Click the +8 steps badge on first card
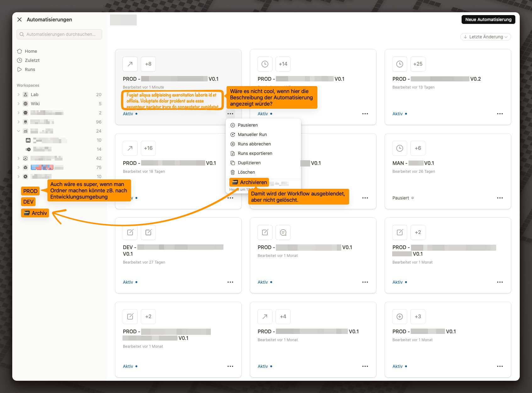Screen dimensions: 532x393 tap(148, 64)
